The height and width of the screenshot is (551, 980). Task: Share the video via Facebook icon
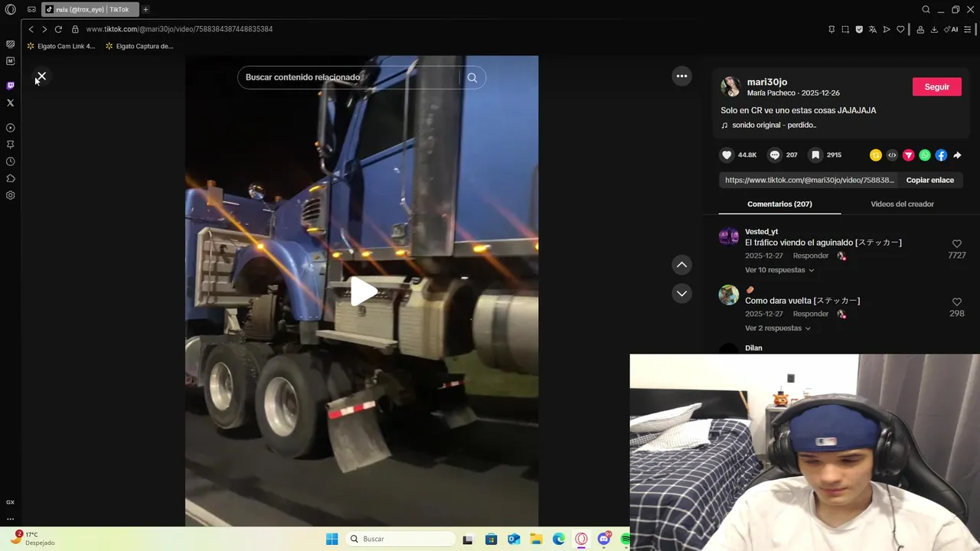(x=941, y=155)
